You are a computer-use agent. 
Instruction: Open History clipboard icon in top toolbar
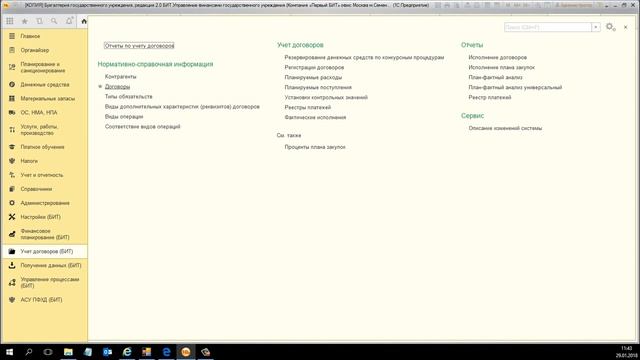click(x=39, y=21)
